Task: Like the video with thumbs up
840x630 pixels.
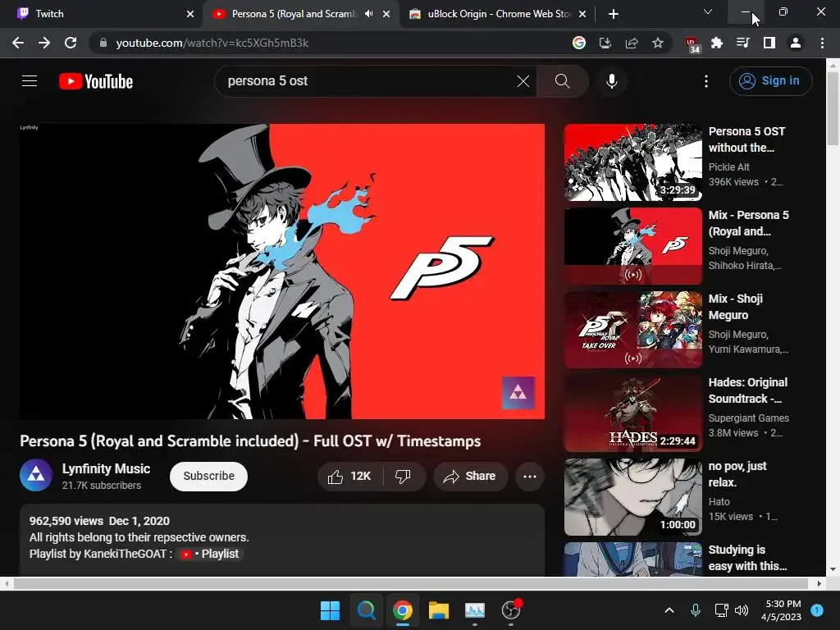Action: (350, 477)
